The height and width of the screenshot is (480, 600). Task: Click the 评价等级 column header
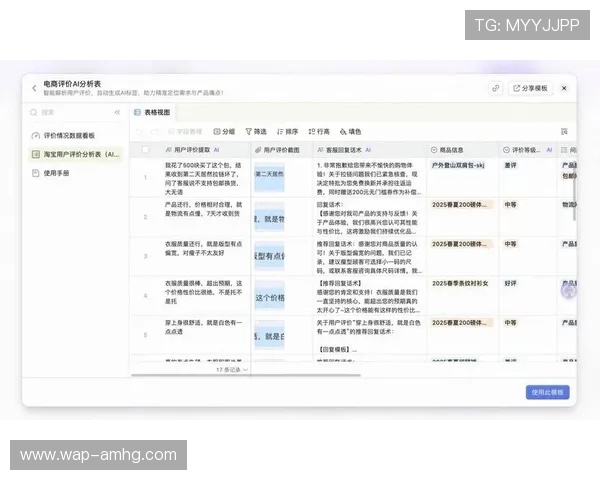coord(527,150)
